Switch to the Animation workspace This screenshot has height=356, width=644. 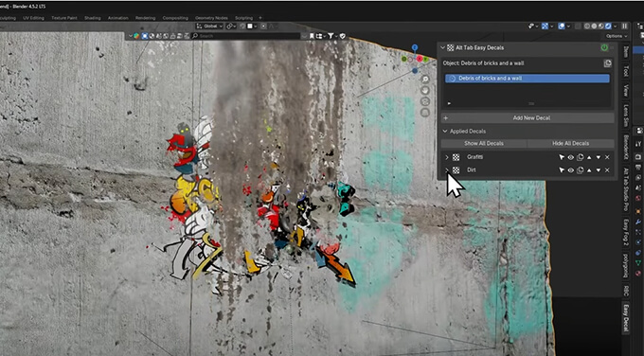[x=117, y=18]
